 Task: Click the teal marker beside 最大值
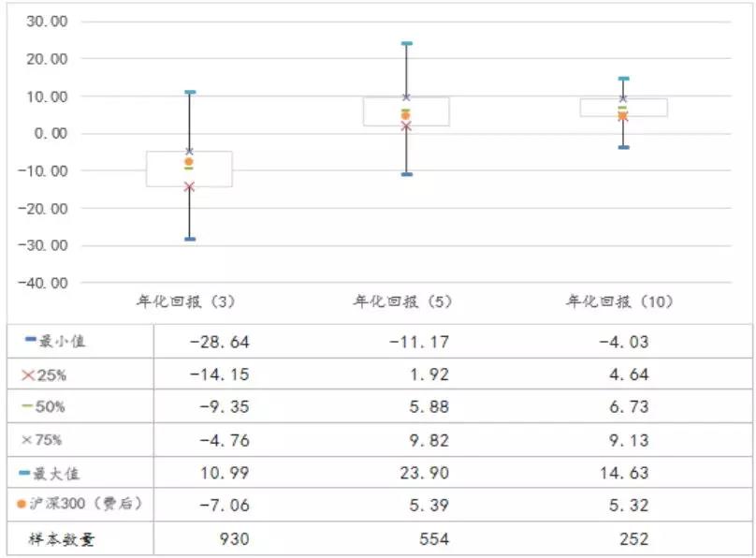[x=29, y=471]
